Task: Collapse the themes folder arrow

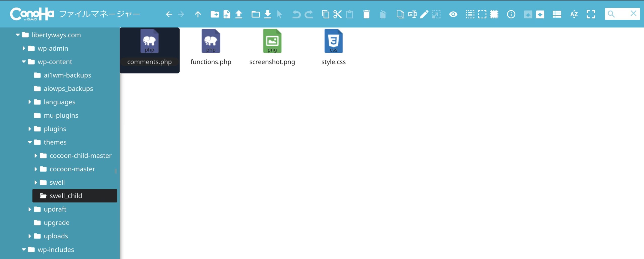Action: pos(30,142)
